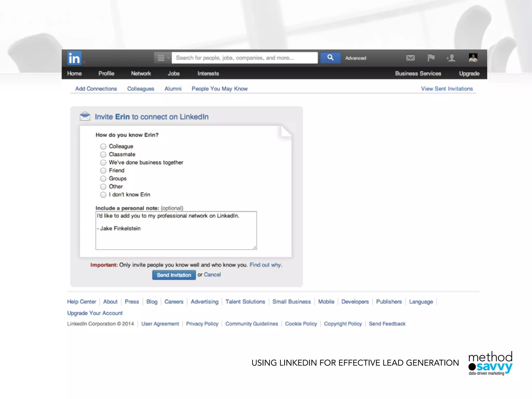Open Blog footer link
Image resolution: width=532 pixels, height=399 pixels.
click(x=152, y=302)
